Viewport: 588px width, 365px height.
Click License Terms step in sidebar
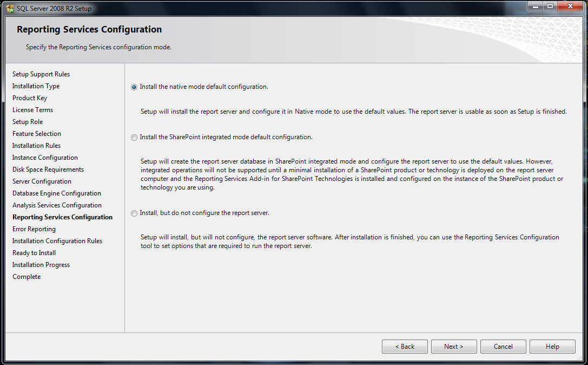coord(32,109)
